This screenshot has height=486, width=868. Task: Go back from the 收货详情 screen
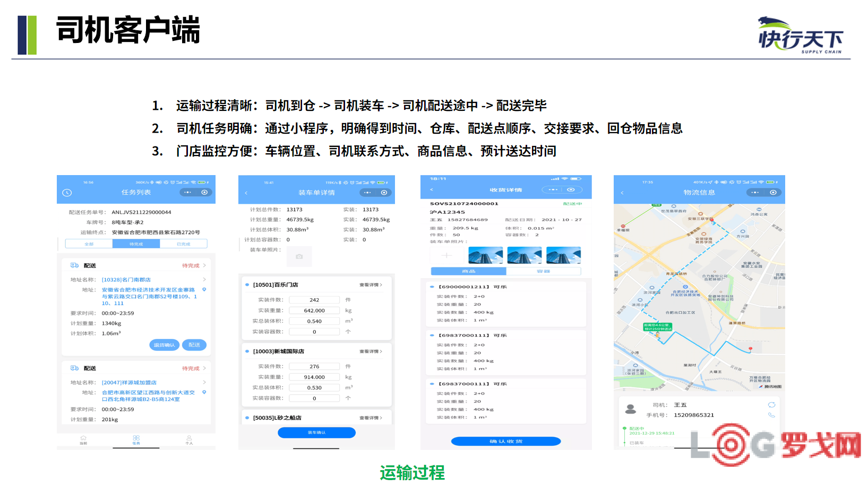[432, 189]
